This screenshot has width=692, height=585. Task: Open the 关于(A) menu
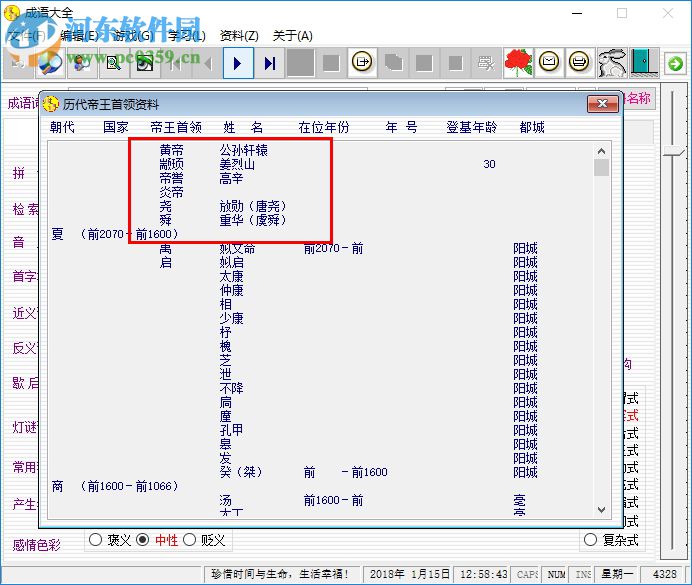tap(293, 36)
